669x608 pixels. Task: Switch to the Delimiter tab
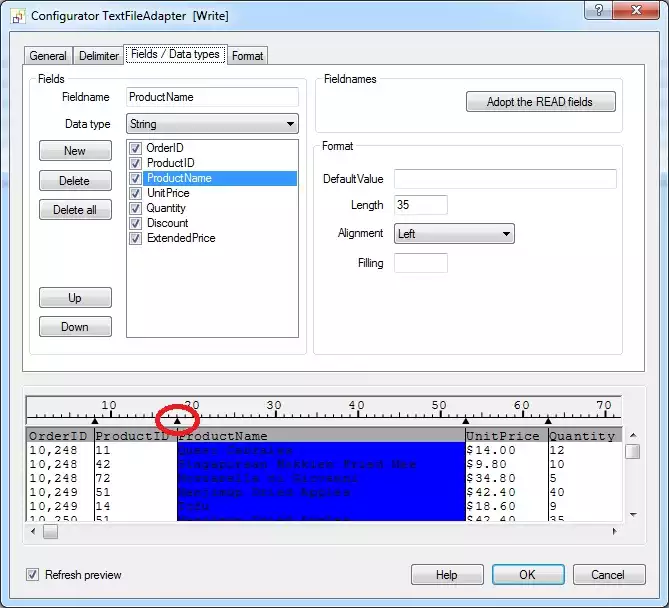[x=98, y=56]
